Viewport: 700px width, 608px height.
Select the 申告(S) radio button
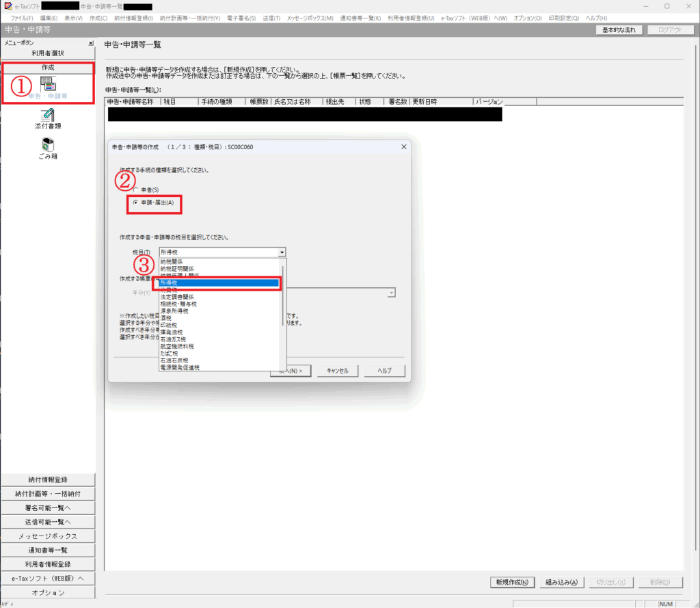coord(135,189)
